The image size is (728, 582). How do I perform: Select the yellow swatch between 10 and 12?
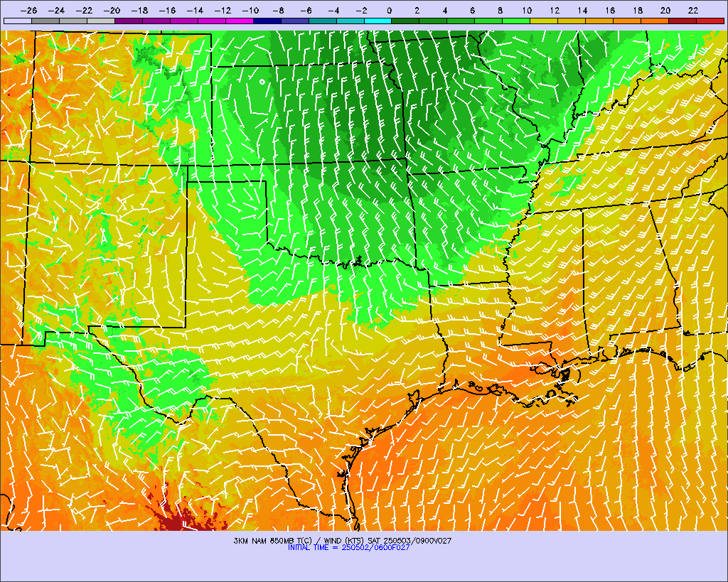pyautogui.click(x=544, y=21)
